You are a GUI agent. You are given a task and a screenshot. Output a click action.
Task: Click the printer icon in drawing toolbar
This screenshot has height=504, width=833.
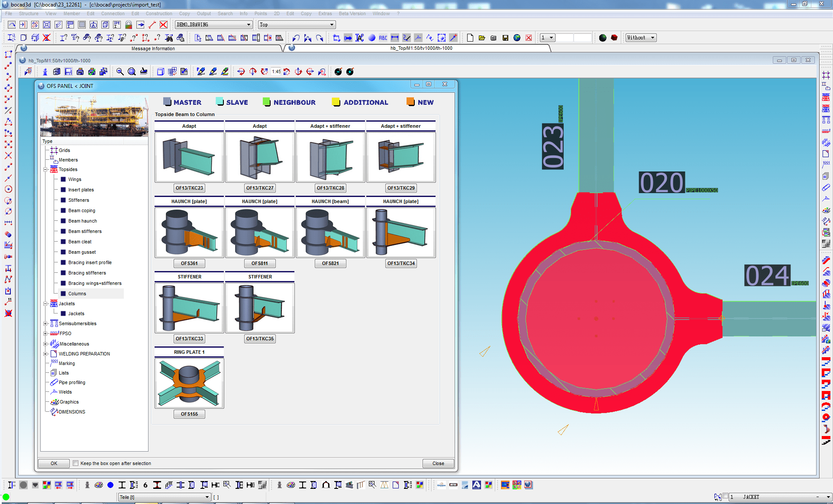point(80,72)
